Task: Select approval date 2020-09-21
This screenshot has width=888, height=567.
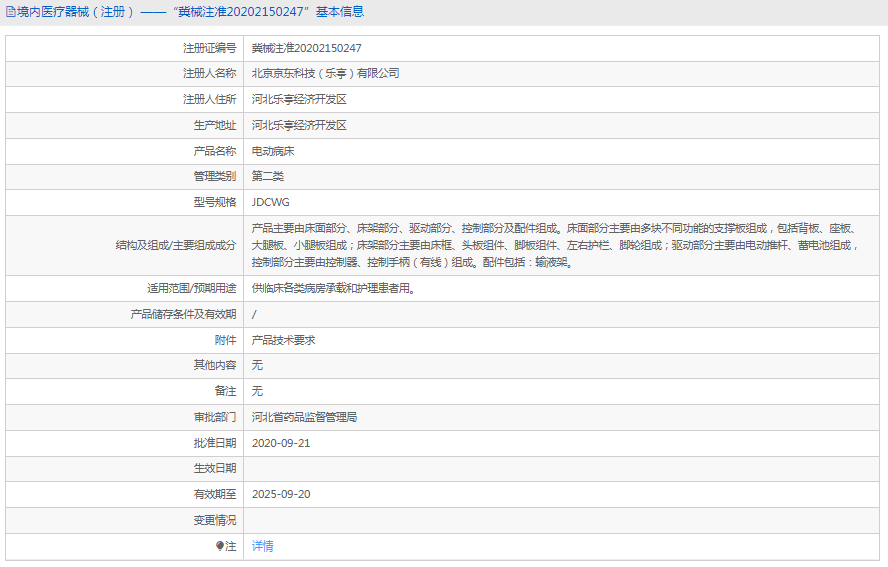Action: (x=281, y=443)
